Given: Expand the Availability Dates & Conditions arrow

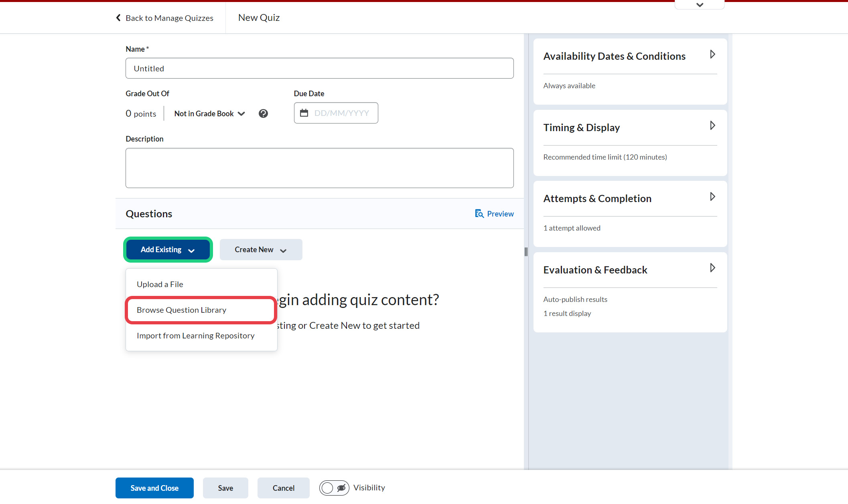Looking at the screenshot, I should tap(712, 54).
